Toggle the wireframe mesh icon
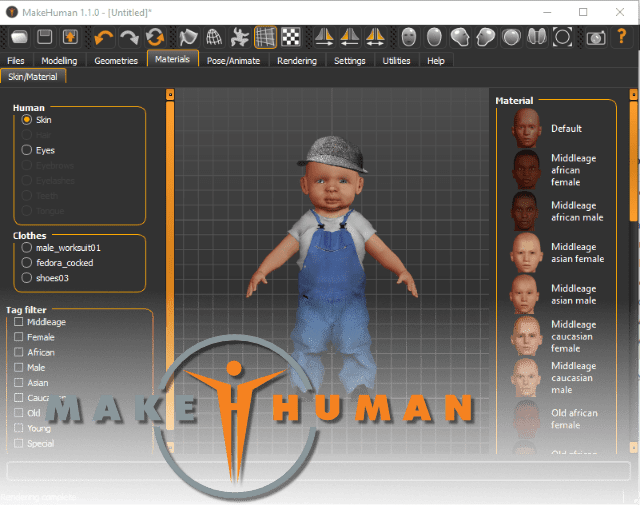This screenshot has height=505, width=640. pos(214,38)
